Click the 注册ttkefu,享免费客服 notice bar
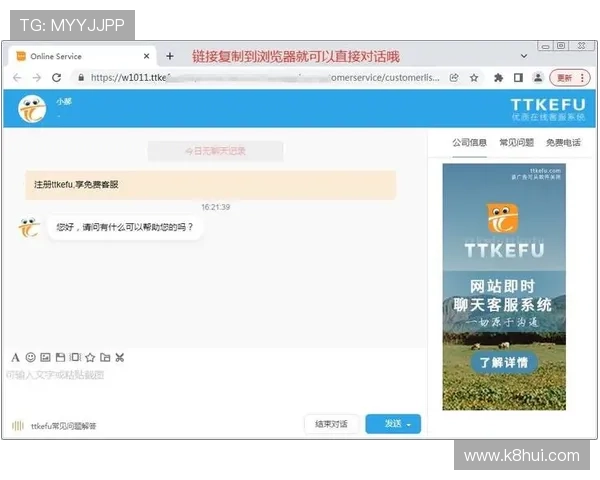The width and height of the screenshot is (600, 480). pyautogui.click(x=210, y=185)
